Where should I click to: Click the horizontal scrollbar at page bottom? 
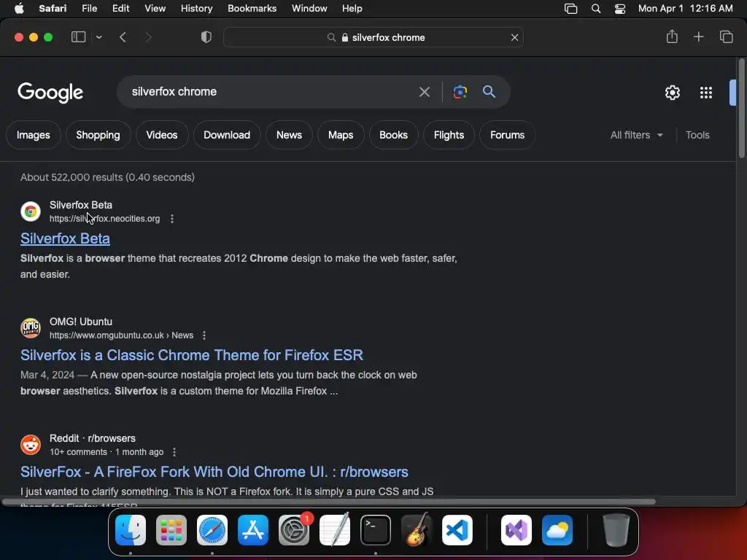pyautogui.click(x=329, y=502)
